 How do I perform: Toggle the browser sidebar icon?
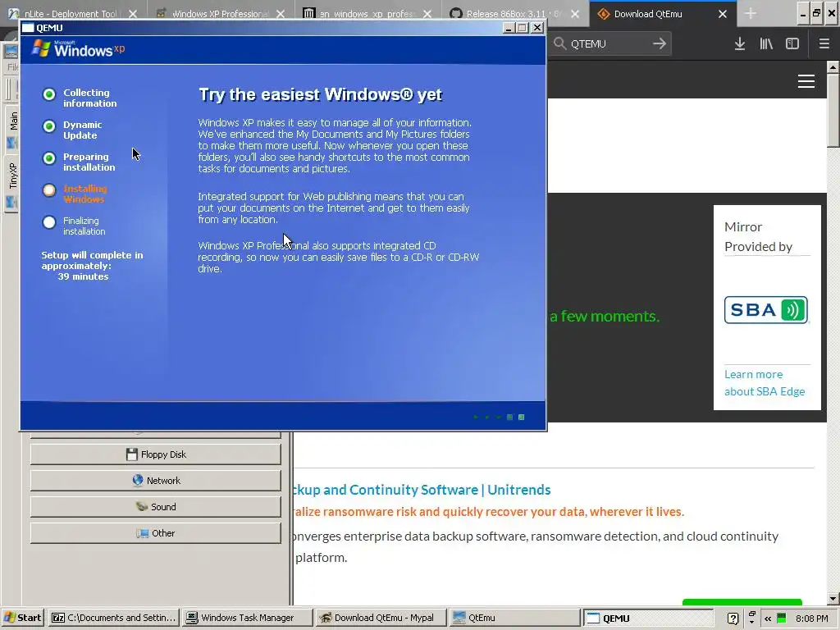792,44
